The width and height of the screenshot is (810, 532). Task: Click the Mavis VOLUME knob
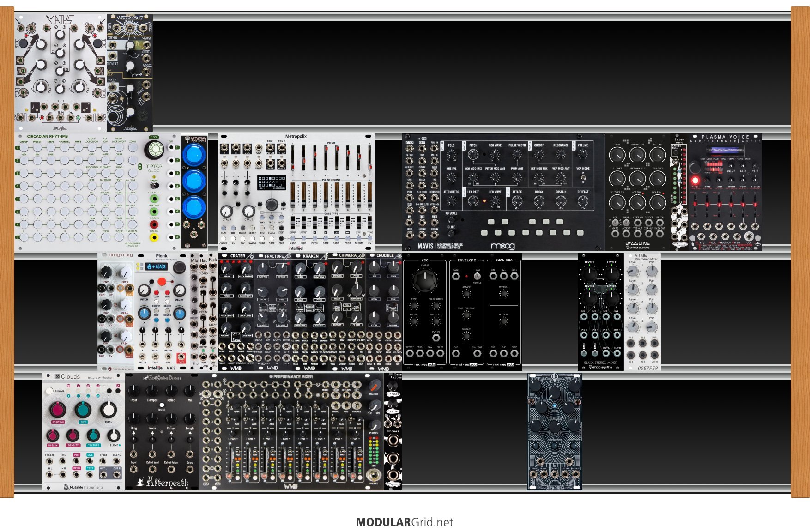click(583, 155)
